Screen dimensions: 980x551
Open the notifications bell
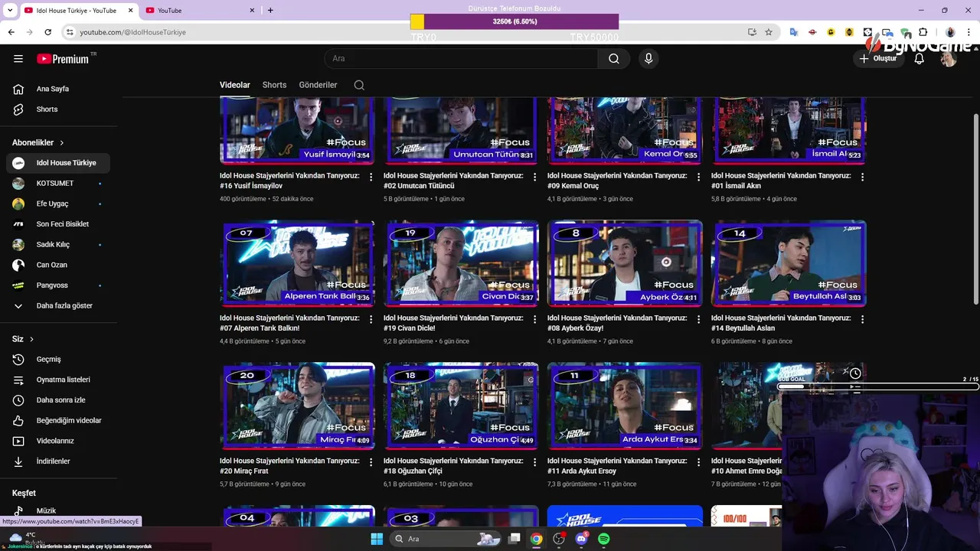919,59
